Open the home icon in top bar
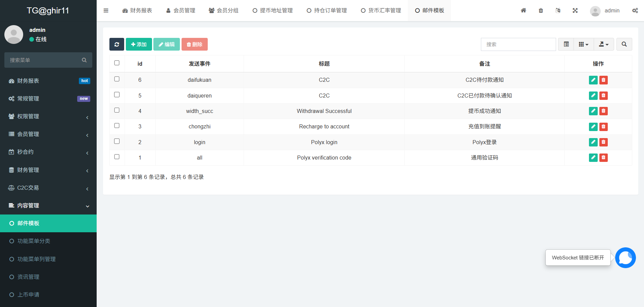 point(523,10)
